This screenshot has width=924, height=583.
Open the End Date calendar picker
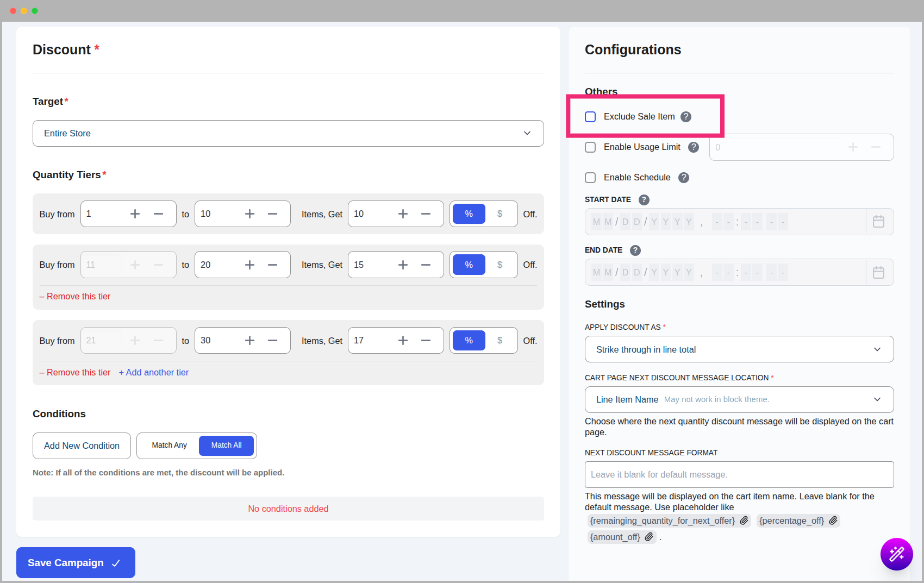point(878,272)
